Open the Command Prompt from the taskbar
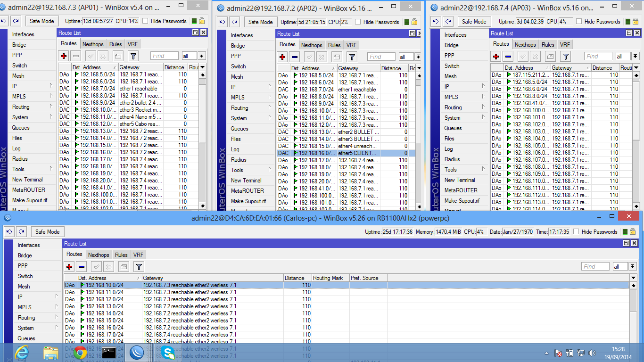644x362 pixels. pos(109,353)
